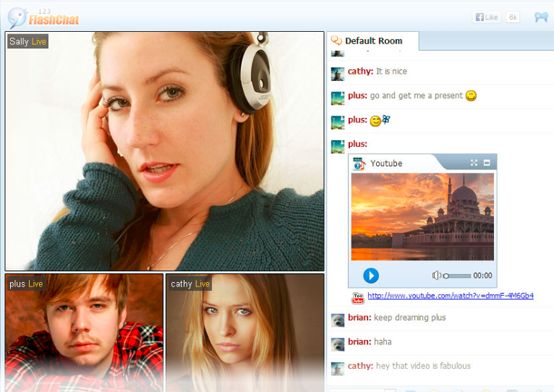
Task: Open the youtube.com/watch link
Action: click(x=450, y=296)
